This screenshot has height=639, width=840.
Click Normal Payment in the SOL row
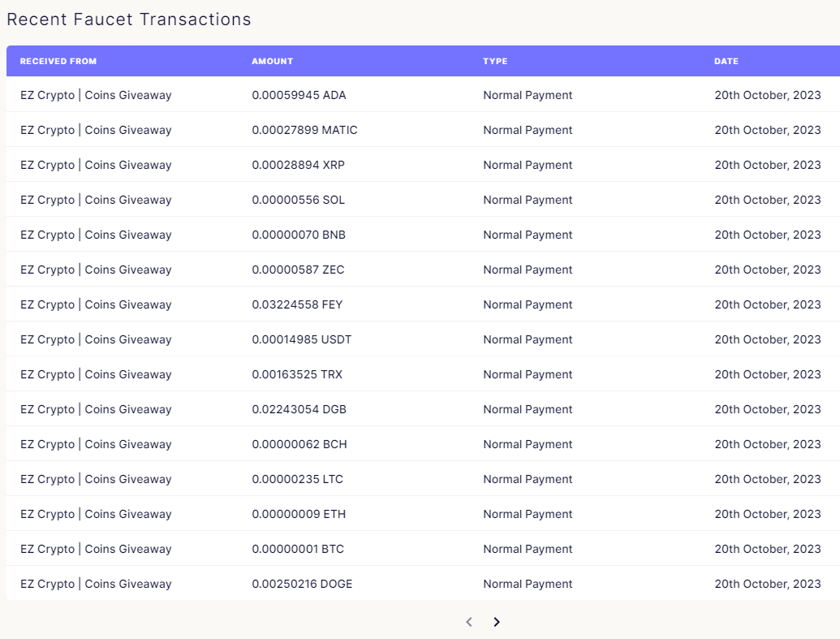(x=528, y=200)
